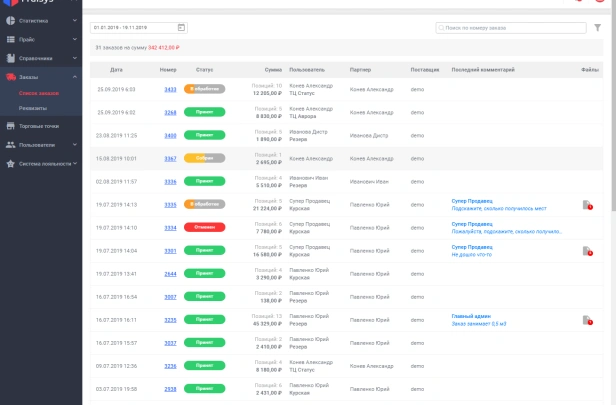Click the Собран status badge for order 3367
Image resolution: width=616 pixels, height=405 pixels.
[204, 158]
